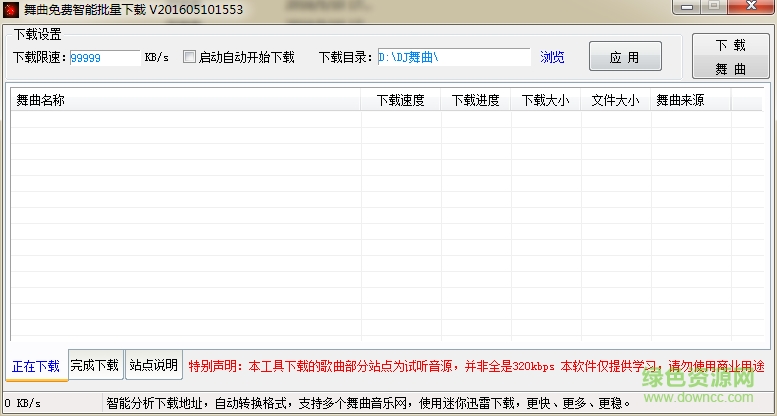Click the 0 KB/s status bar speed
777x416 pixels.
click(x=23, y=403)
